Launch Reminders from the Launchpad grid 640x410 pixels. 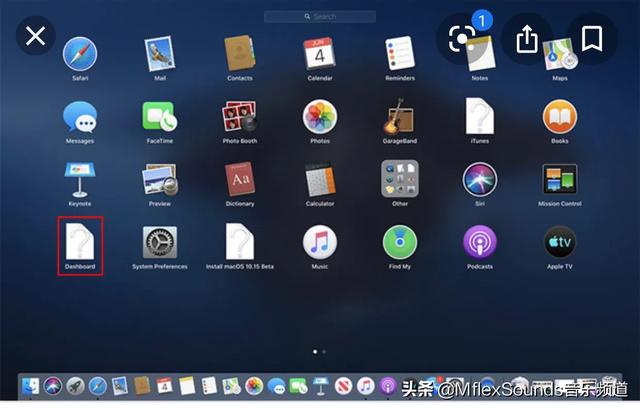click(x=400, y=53)
